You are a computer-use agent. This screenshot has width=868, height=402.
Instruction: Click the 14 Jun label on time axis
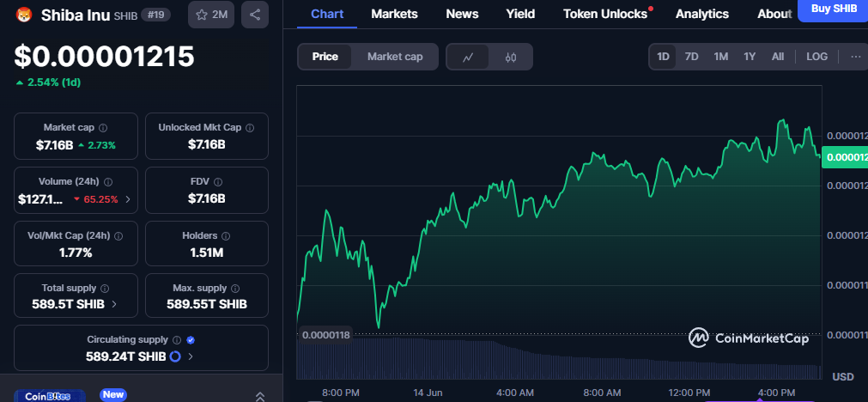coord(428,393)
